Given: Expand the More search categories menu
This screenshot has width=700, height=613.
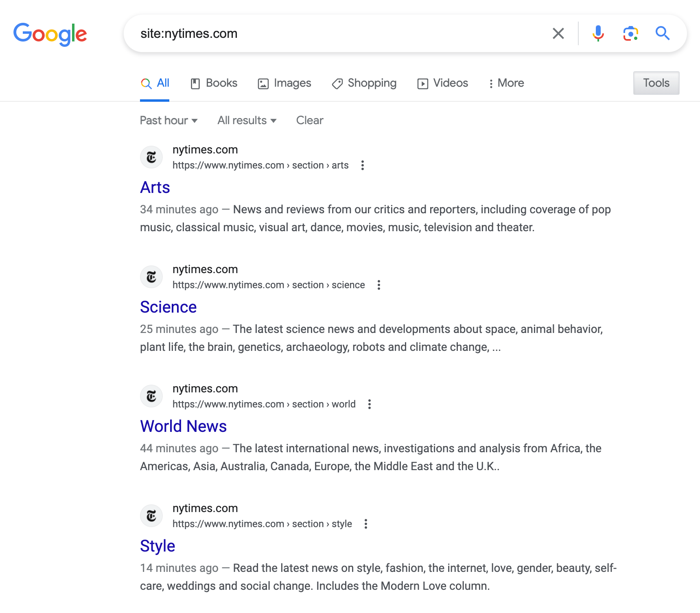Looking at the screenshot, I should [506, 83].
